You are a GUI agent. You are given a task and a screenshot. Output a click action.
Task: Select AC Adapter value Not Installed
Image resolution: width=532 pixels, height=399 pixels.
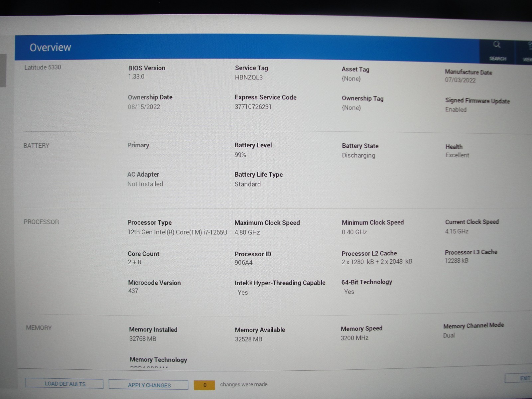click(145, 184)
